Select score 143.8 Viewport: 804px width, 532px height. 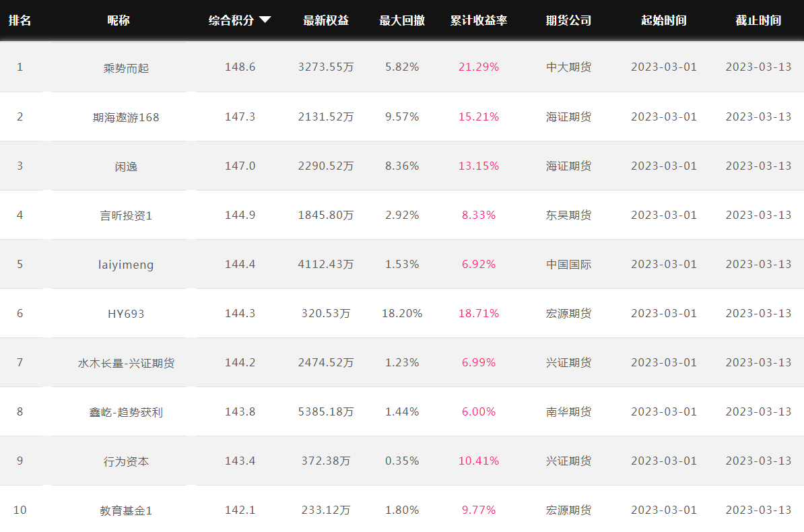click(x=240, y=412)
